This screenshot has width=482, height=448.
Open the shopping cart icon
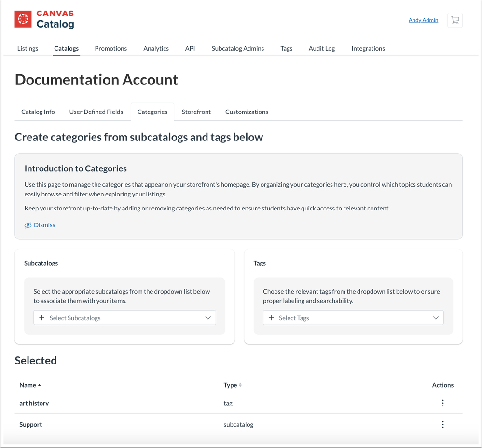coord(454,20)
